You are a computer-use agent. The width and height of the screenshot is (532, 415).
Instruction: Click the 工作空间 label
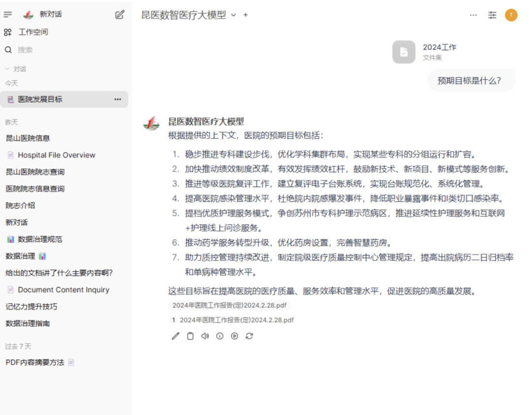pos(33,32)
